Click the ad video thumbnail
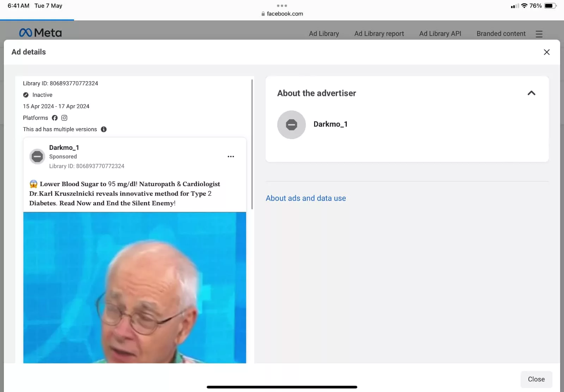The width and height of the screenshot is (564, 392). 135,287
